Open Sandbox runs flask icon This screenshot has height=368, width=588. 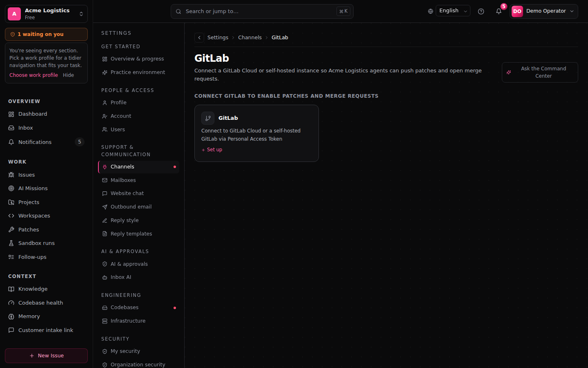pos(11,243)
